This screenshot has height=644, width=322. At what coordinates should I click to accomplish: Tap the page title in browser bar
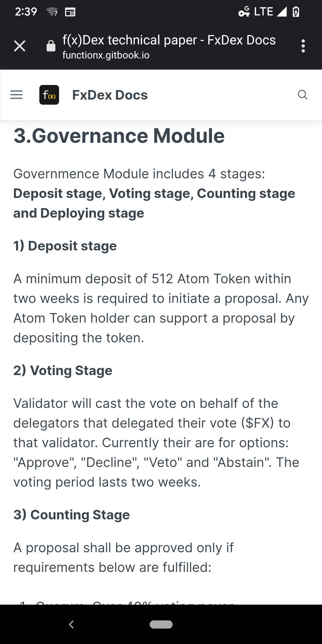click(169, 40)
